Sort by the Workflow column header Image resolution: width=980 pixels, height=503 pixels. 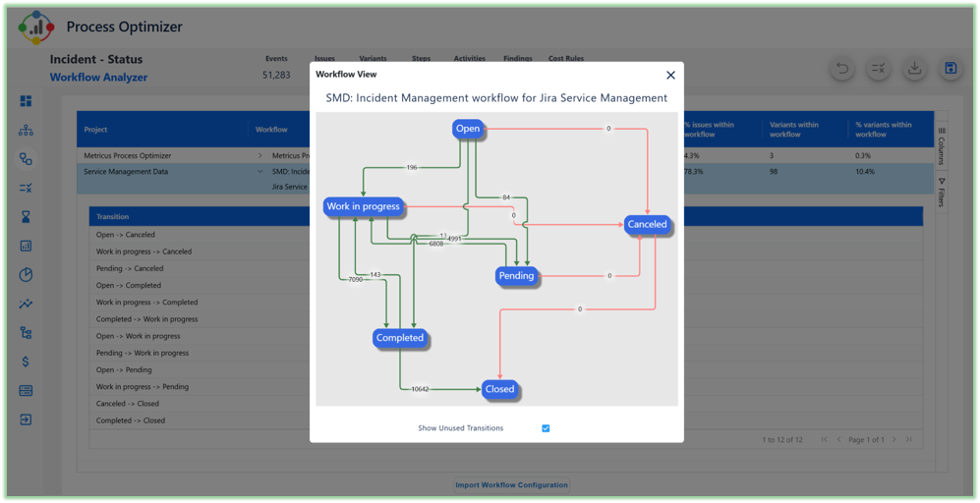pyautogui.click(x=271, y=130)
